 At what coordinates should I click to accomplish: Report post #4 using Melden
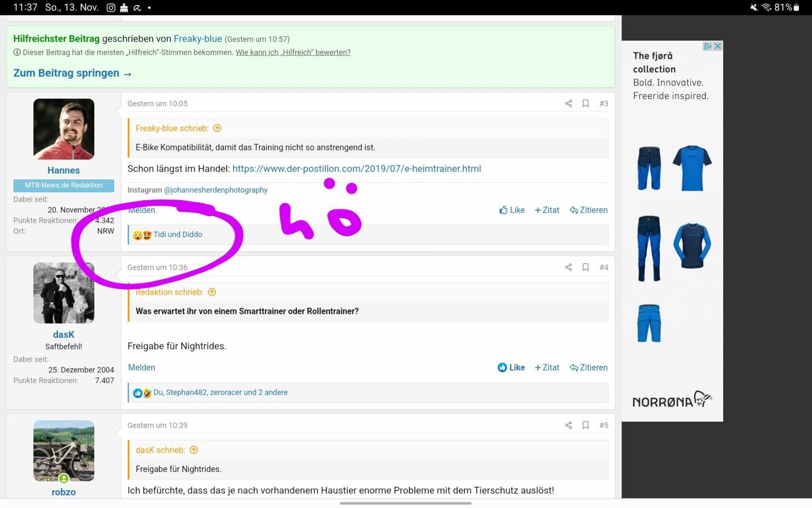point(142,367)
